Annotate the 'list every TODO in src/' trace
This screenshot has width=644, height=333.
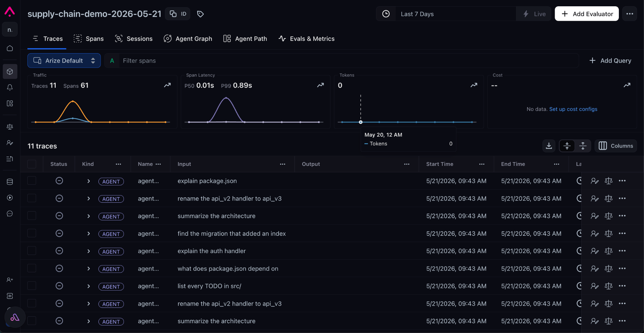coord(594,286)
